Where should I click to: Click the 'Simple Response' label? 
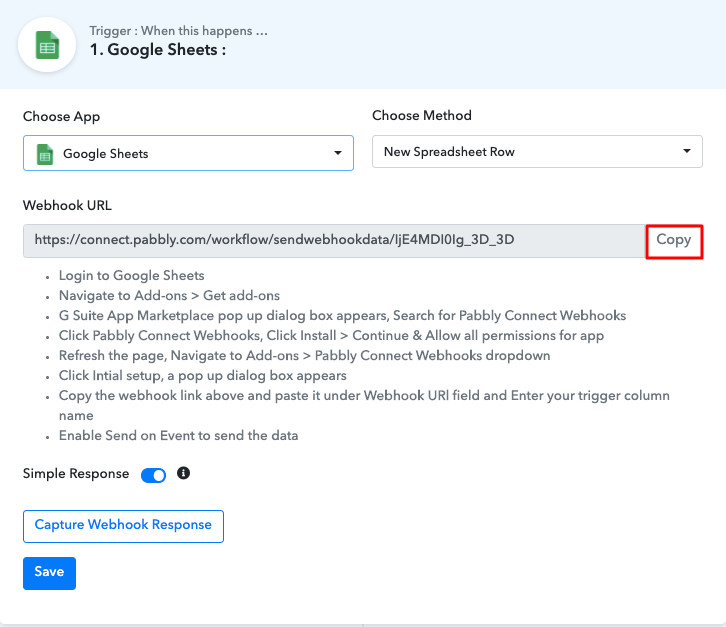tap(76, 473)
